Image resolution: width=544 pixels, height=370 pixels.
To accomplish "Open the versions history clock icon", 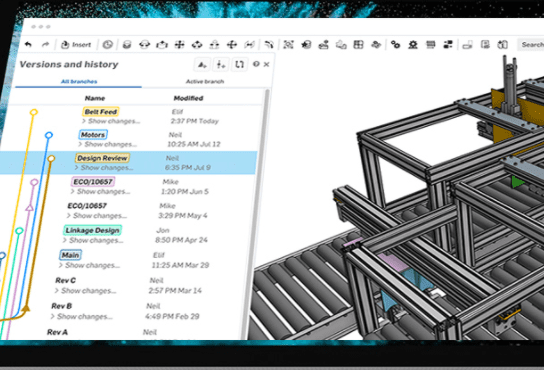I will click(x=108, y=44).
